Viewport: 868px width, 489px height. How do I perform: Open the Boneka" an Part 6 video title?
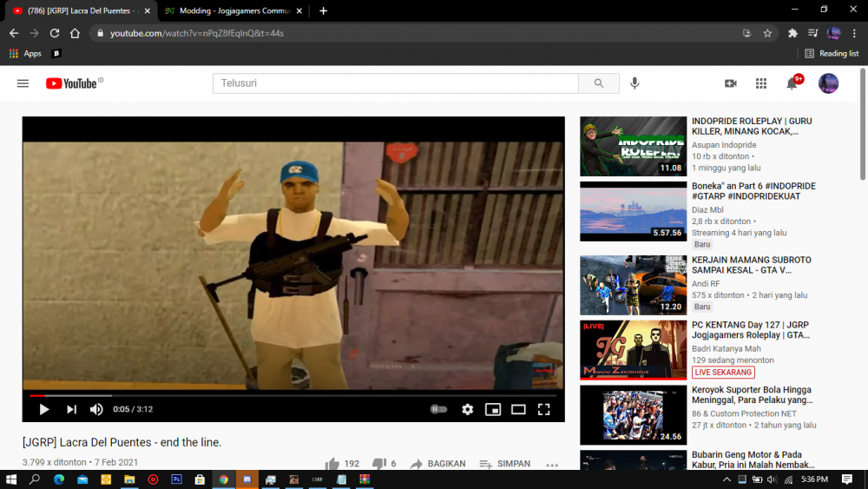(x=753, y=191)
